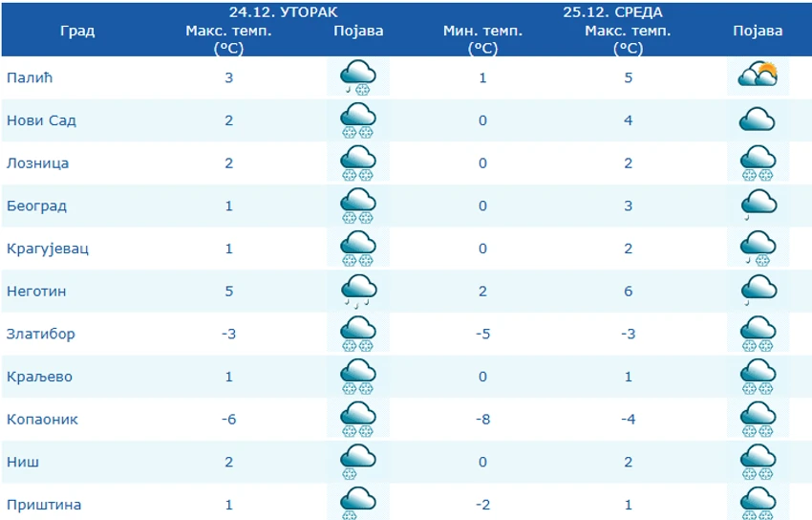Open the Нови Сад city name
This screenshot has width=812, height=520.
(x=41, y=120)
